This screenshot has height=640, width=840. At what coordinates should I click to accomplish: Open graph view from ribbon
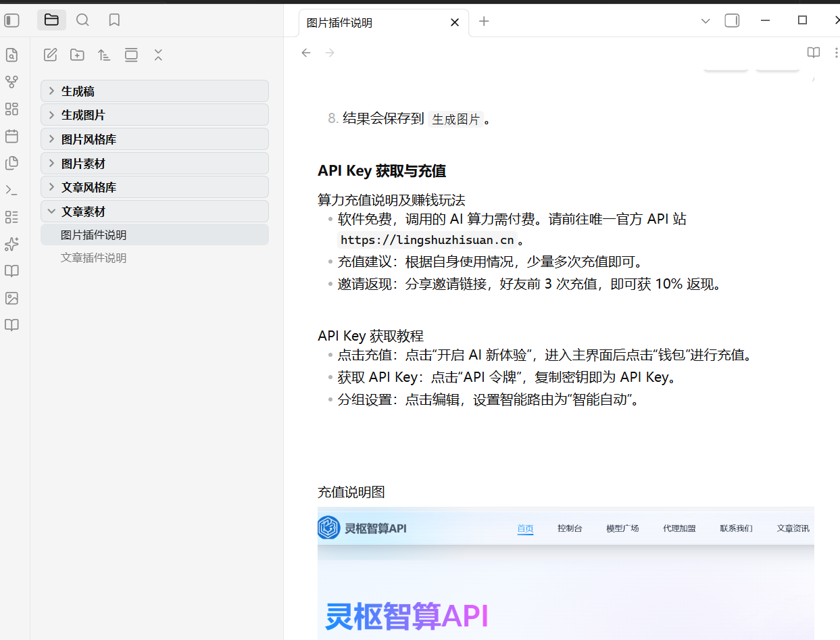click(11, 82)
